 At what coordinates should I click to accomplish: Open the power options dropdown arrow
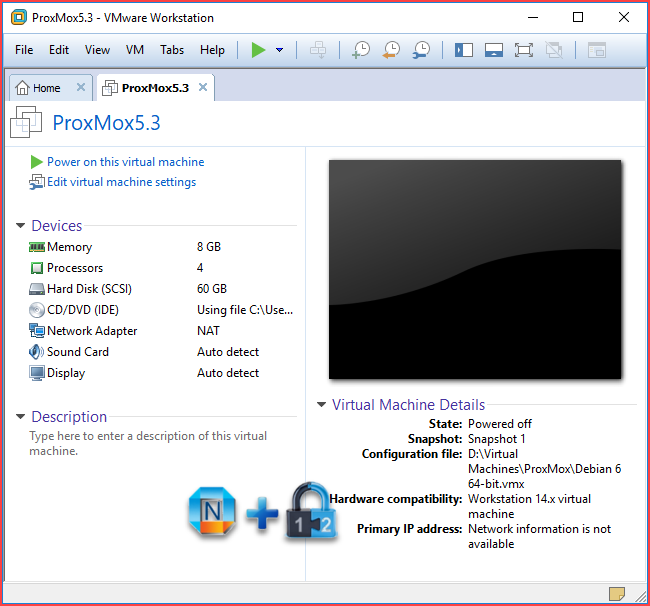coord(279,50)
